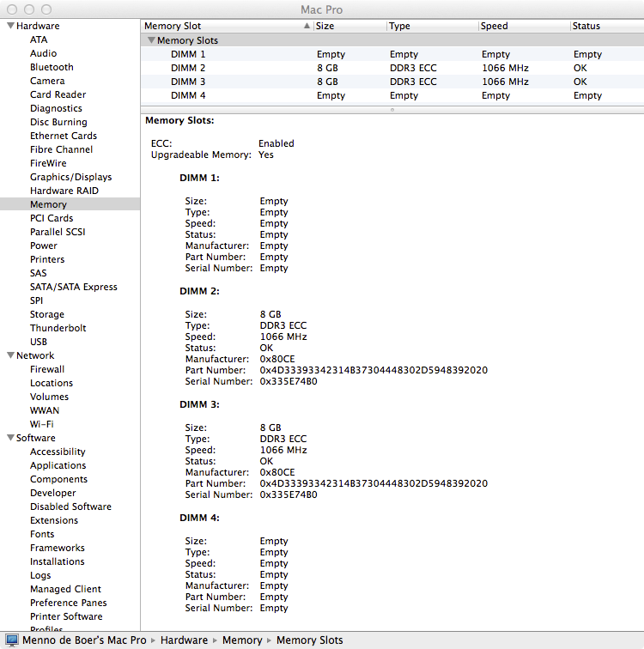Open Card Reader details

(x=58, y=94)
